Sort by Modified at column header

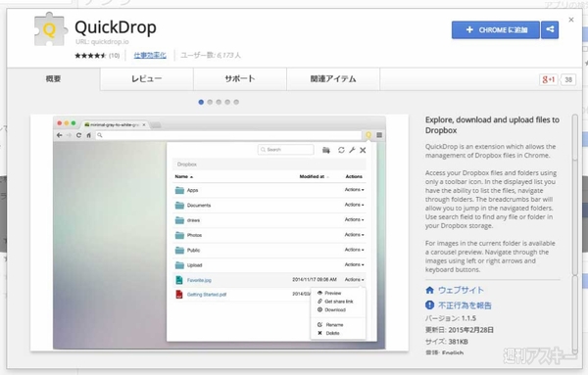[x=314, y=176]
